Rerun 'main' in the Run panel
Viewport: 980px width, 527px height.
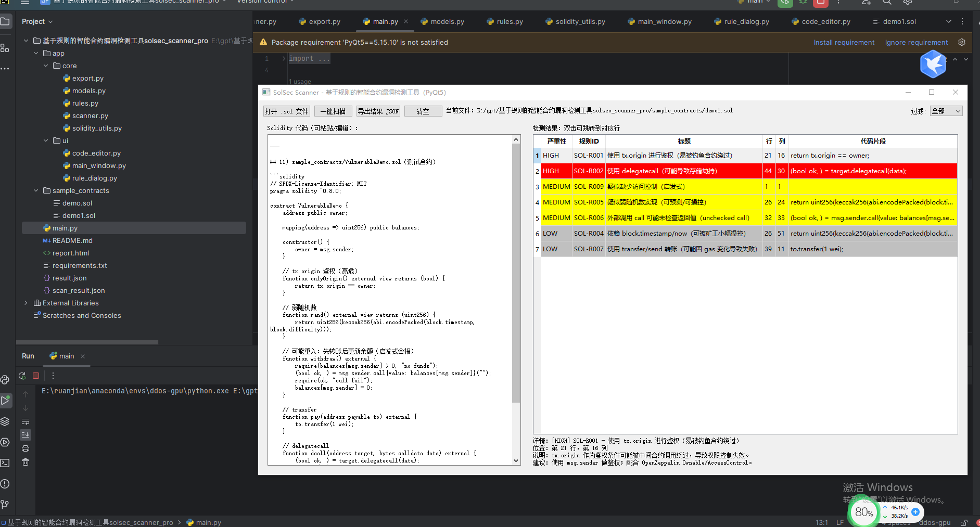(x=22, y=376)
